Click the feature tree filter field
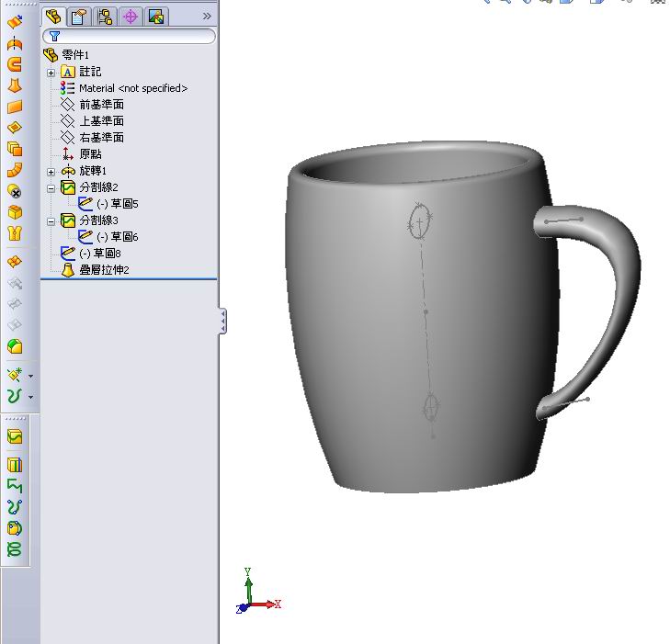670x644 pixels. pyautogui.click(x=129, y=37)
